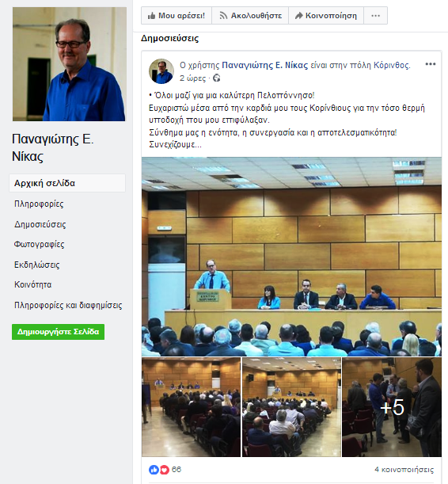Image resolution: width=448 pixels, height=484 pixels.
Task: Click the 2 ώρες post timestamp
Action: [x=192, y=78]
